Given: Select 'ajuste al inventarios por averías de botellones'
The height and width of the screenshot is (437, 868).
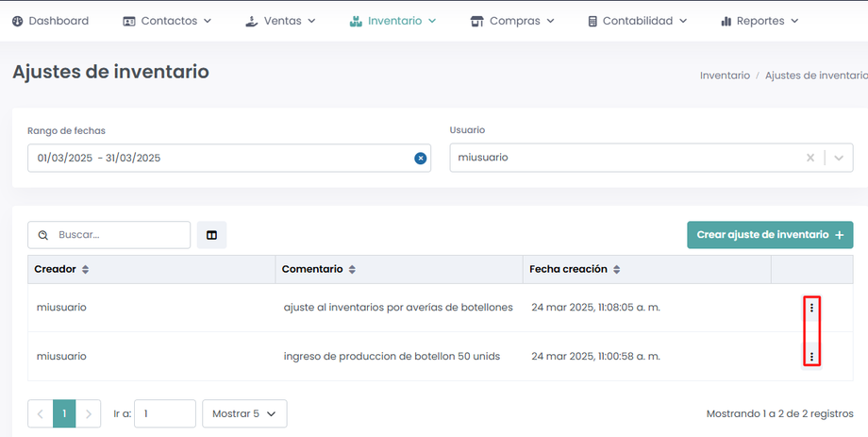Looking at the screenshot, I should (398, 308).
